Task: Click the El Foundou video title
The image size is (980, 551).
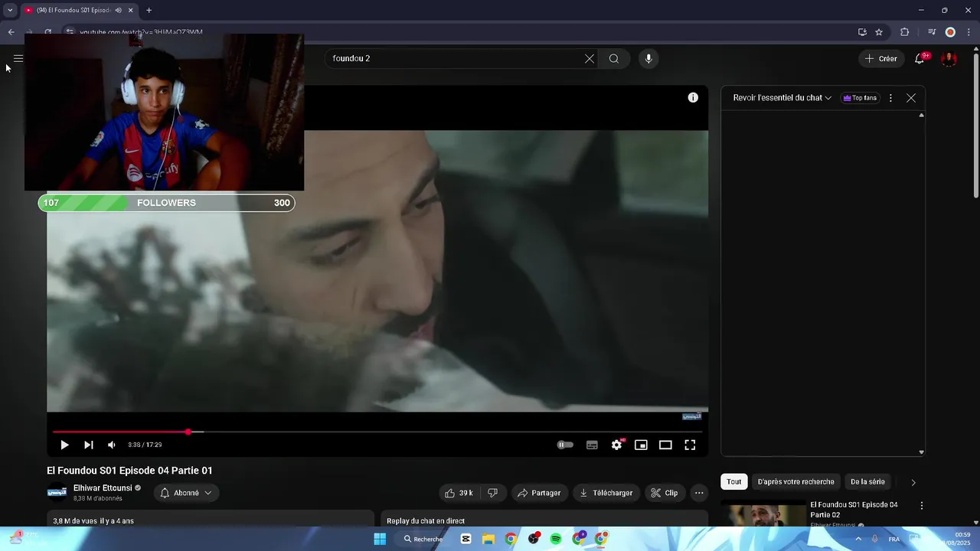Action: [129, 471]
